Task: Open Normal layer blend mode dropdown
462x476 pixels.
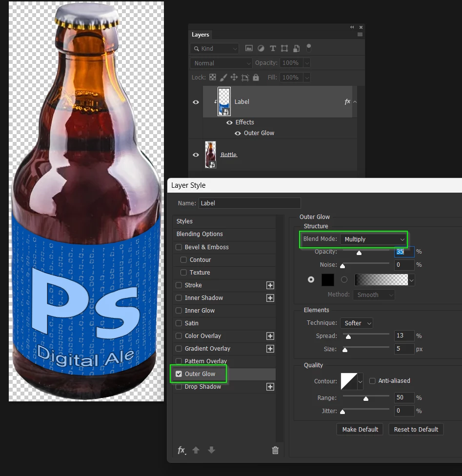Action: tap(221, 63)
